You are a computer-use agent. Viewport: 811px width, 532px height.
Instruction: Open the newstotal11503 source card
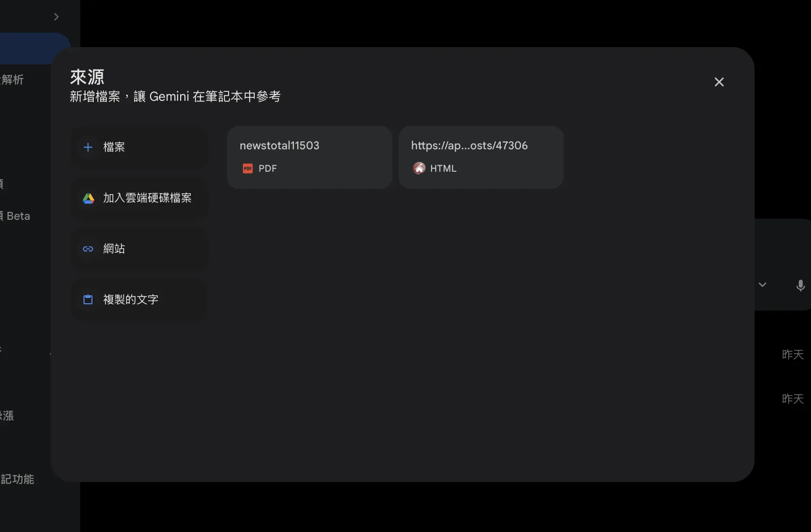309,157
